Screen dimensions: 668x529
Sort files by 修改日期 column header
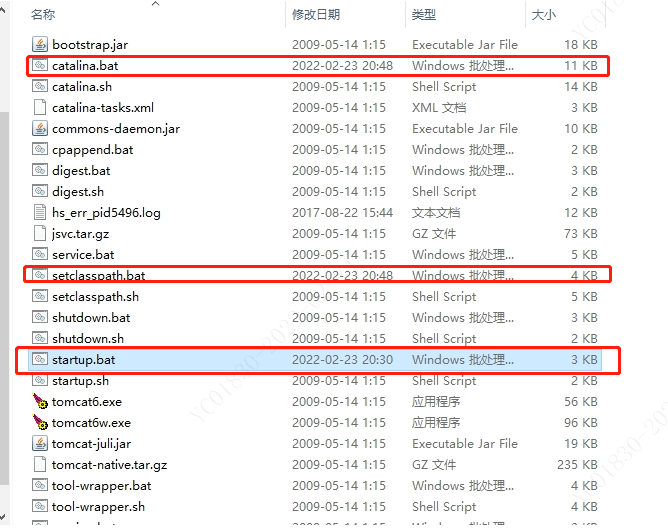click(x=316, y=15)
